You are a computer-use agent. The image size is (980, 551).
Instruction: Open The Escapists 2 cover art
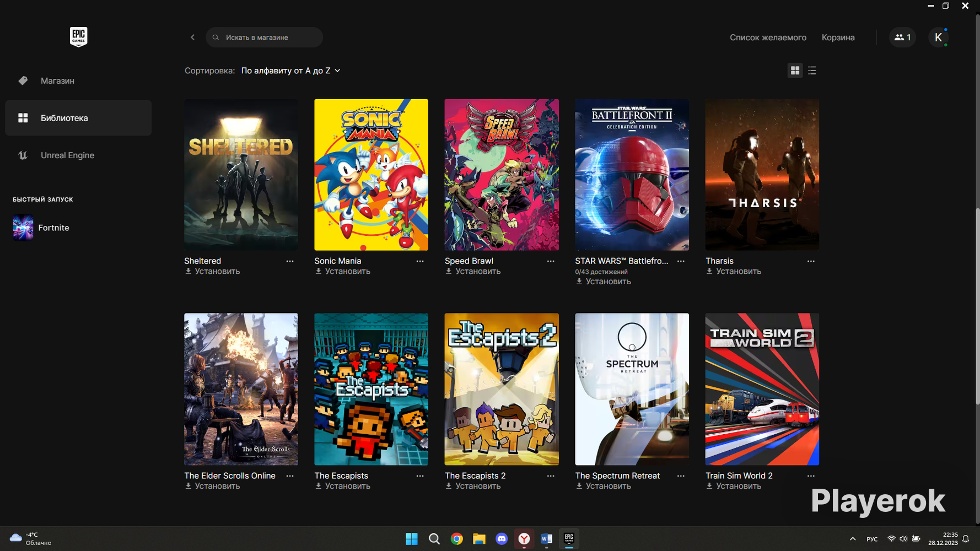point(502,390)
